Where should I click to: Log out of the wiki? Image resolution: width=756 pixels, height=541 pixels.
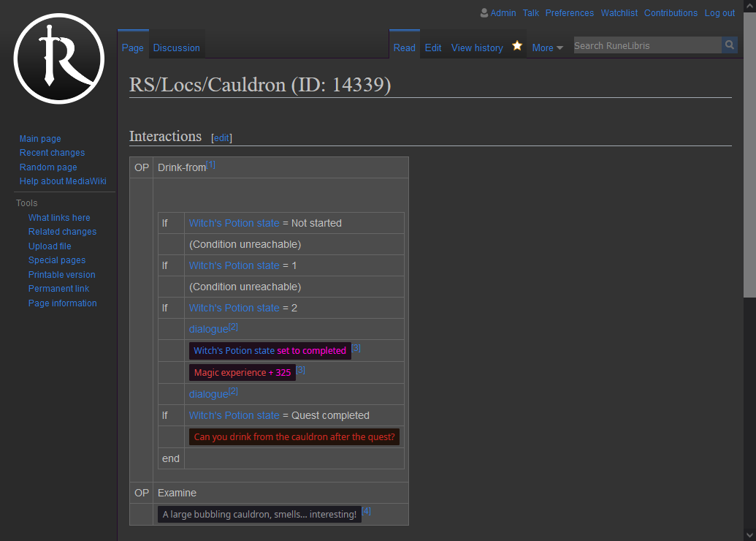719,13
